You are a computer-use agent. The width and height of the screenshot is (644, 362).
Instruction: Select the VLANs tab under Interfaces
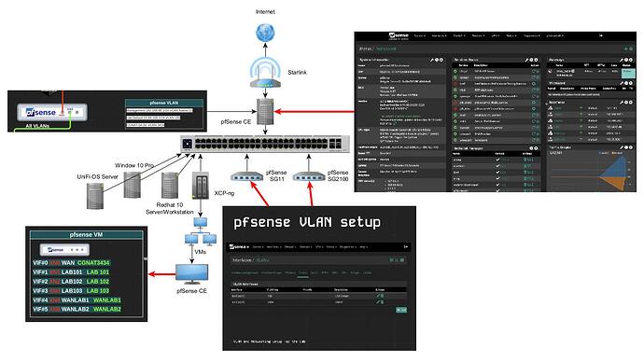(x=303, y=272)
